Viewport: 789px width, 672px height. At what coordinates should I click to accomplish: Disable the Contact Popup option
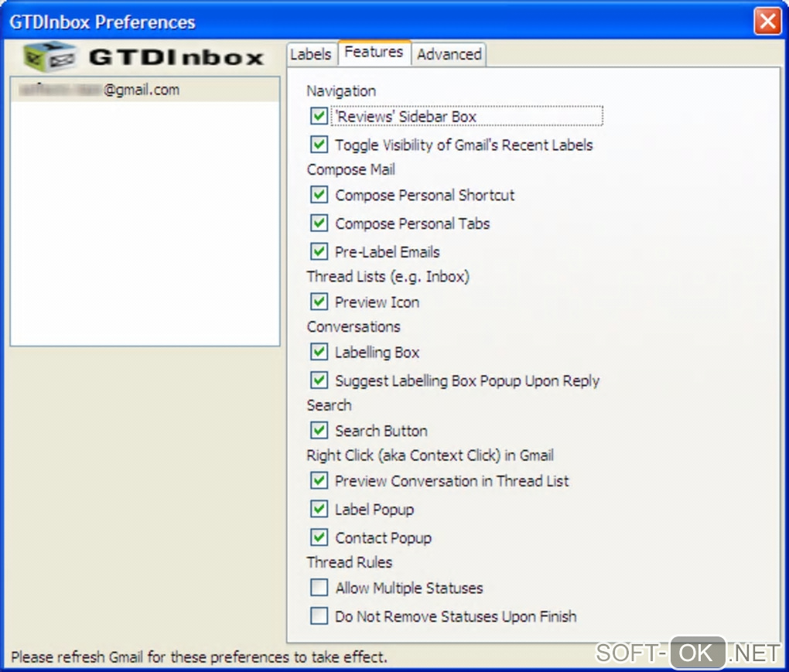(319, 537)
